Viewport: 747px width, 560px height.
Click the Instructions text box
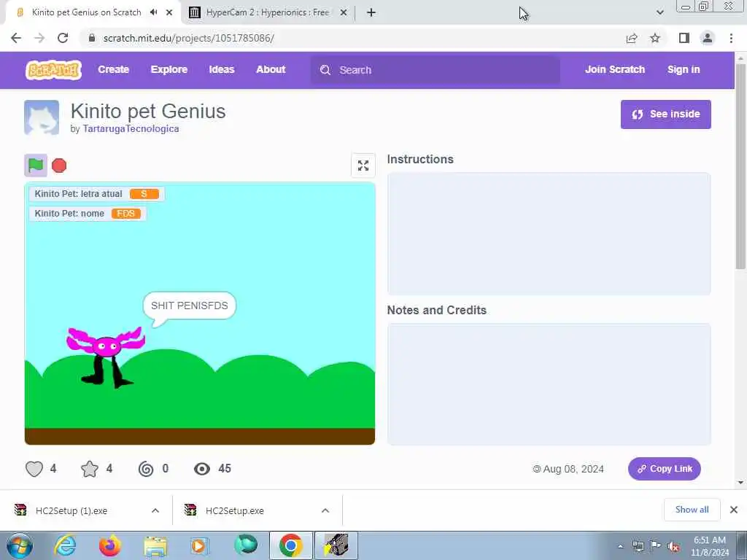click(x=549, y=234)
